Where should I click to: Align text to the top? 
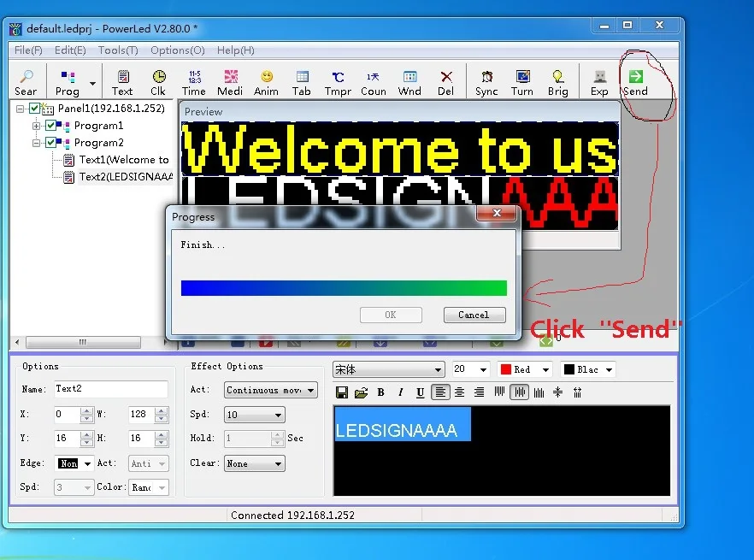point(499,392)
